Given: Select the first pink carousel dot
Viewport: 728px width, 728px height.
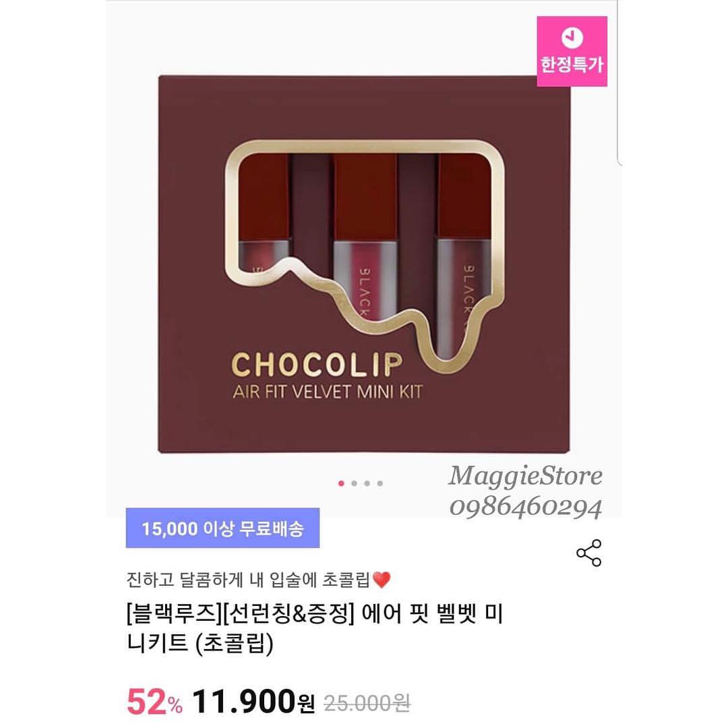Looking at the screenshot, I should (x=341, y=483).
